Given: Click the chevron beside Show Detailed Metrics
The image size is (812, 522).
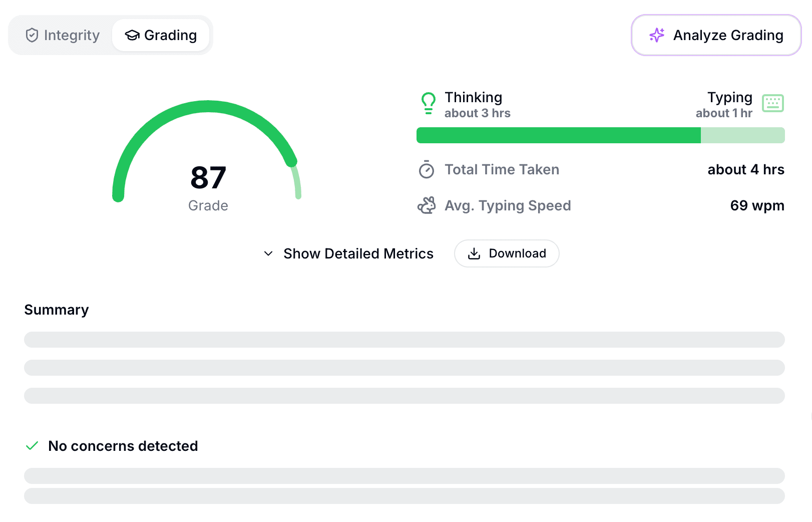Looking at the screenshot, I should 268,253.
